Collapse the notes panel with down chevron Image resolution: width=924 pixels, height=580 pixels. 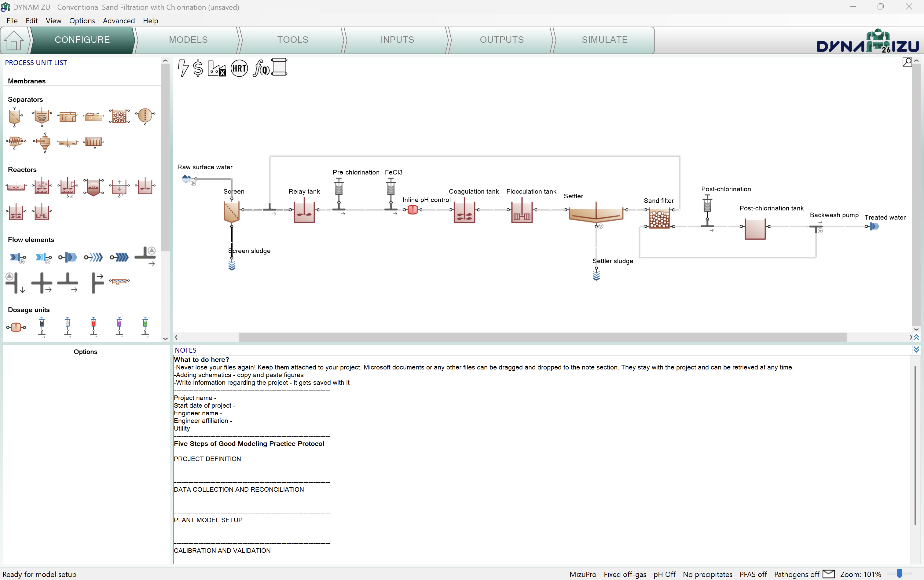coord(916,350)
